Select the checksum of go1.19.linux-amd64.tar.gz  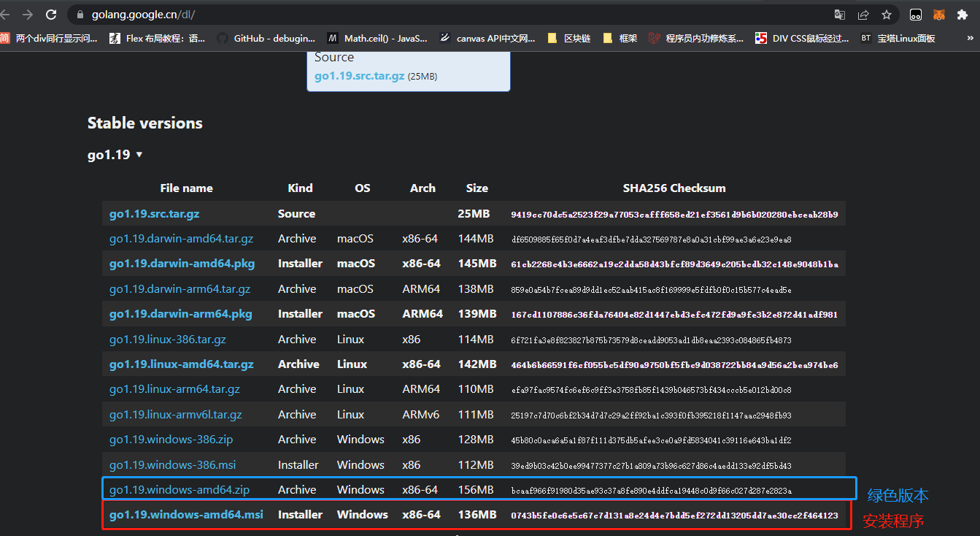pos(674,365)
